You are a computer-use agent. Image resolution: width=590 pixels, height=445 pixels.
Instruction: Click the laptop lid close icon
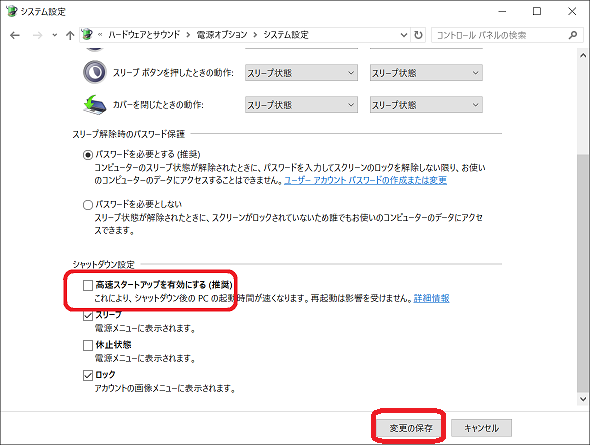94,105
